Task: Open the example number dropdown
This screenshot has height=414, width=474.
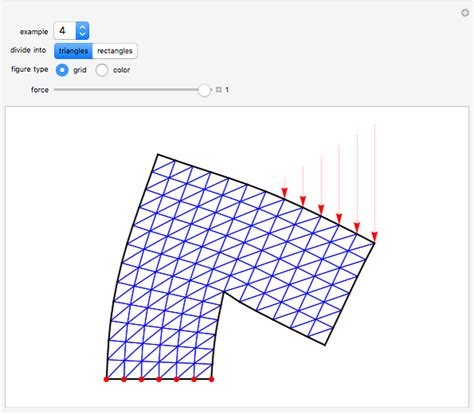Action: coord(71,31)
